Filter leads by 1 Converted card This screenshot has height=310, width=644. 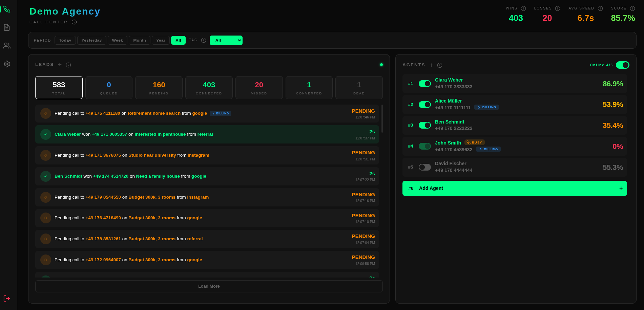tap(309, 88)
